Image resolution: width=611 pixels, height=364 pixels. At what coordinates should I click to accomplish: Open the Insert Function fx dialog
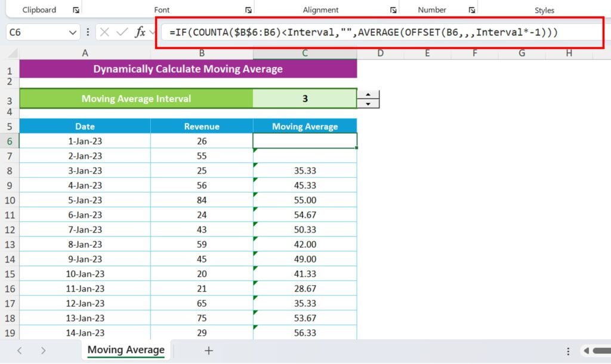140,32
